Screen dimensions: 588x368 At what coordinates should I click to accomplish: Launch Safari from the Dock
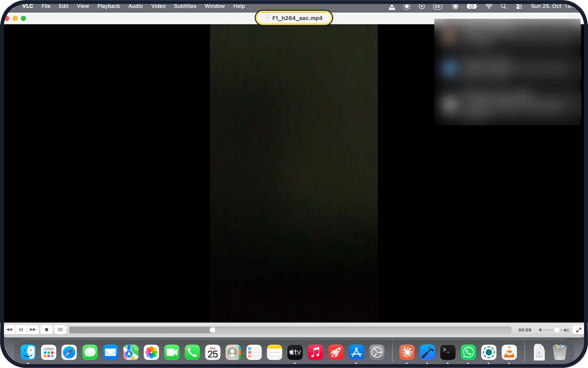coord(69,352)
